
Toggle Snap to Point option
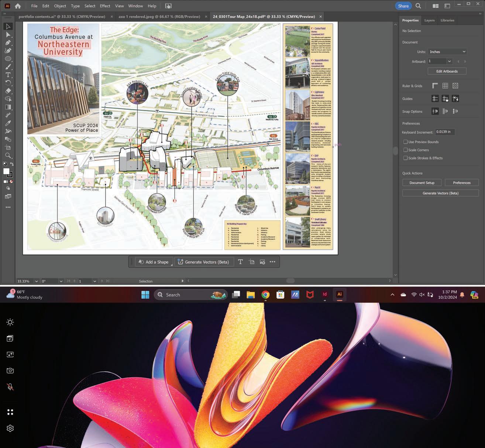(x=435, y=111)
